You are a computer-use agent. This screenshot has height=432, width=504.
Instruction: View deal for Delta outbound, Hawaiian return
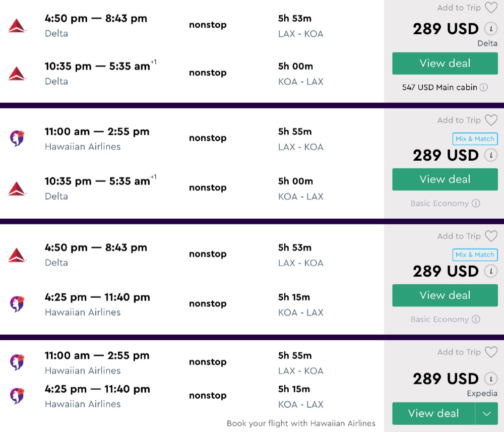445,295
